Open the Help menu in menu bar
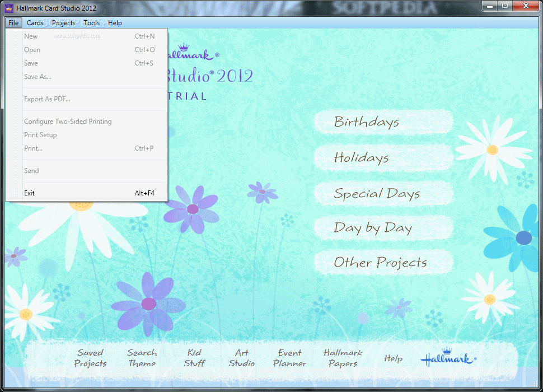The image size is (543, 392). [115, 23]
